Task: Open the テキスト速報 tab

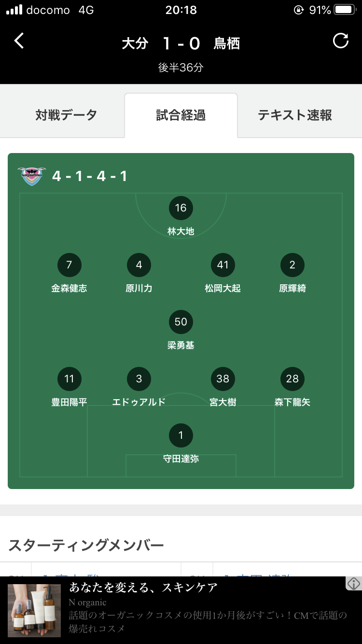Action: (x=295, y=115)
